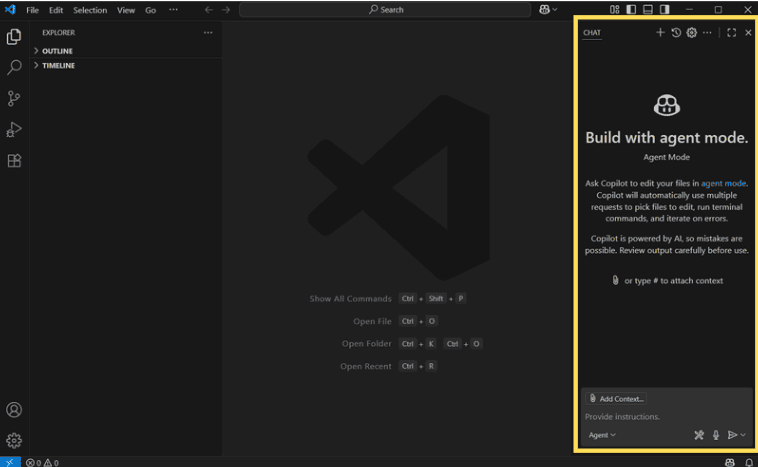
Task: Open the Manage gear in activity bar
Action: click(x=14, y=440)
